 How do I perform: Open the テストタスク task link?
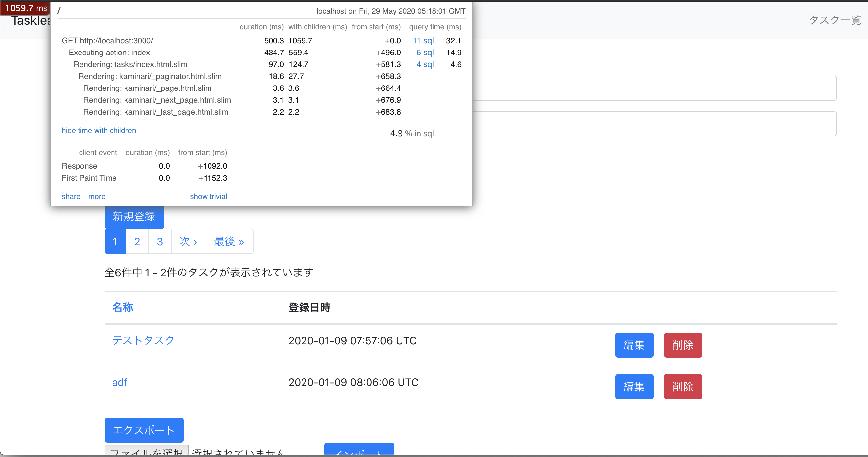[143, 340]
